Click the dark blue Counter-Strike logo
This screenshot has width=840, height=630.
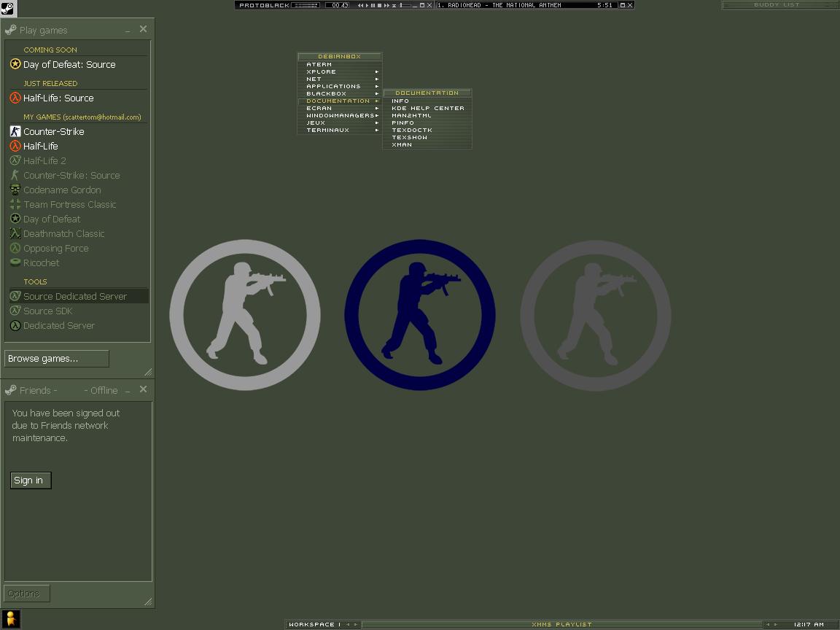tap(419, 314)
